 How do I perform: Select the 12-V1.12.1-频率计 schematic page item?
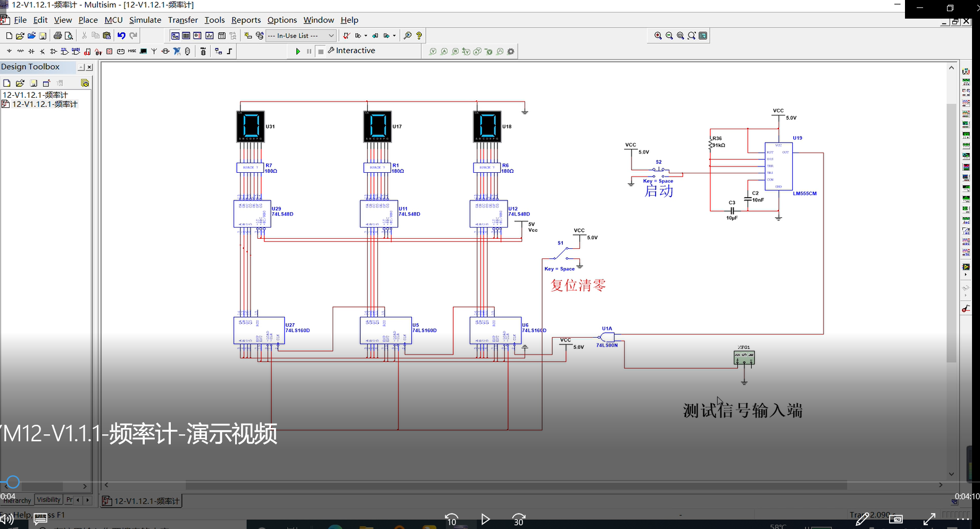click(45, 104)
